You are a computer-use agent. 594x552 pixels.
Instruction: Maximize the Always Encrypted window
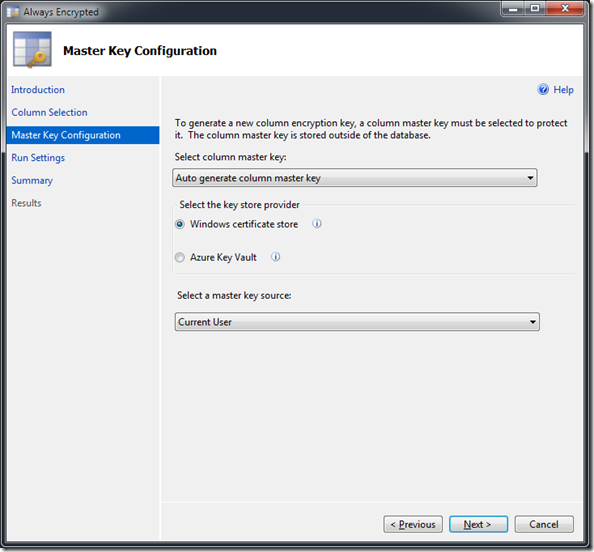point(535,8)
